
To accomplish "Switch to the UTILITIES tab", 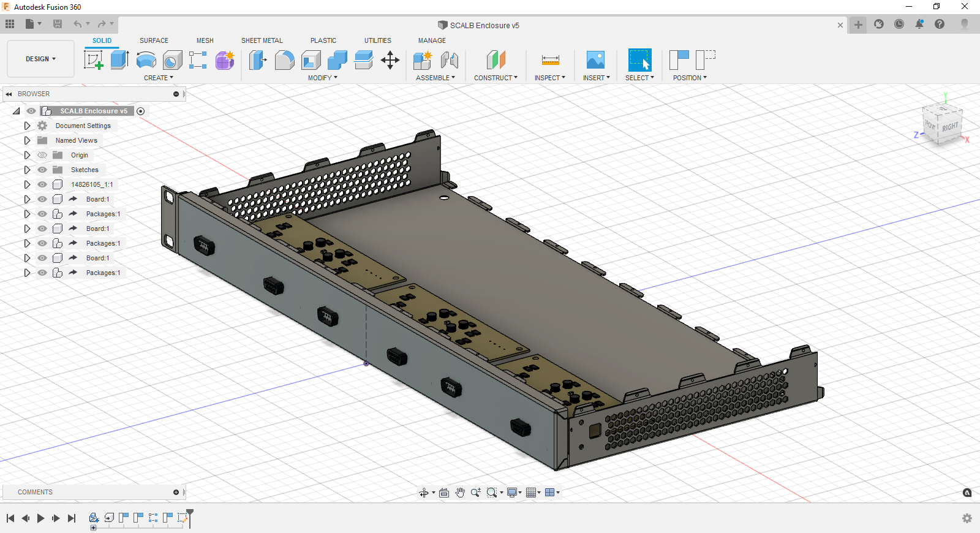I will coord(378,40).
